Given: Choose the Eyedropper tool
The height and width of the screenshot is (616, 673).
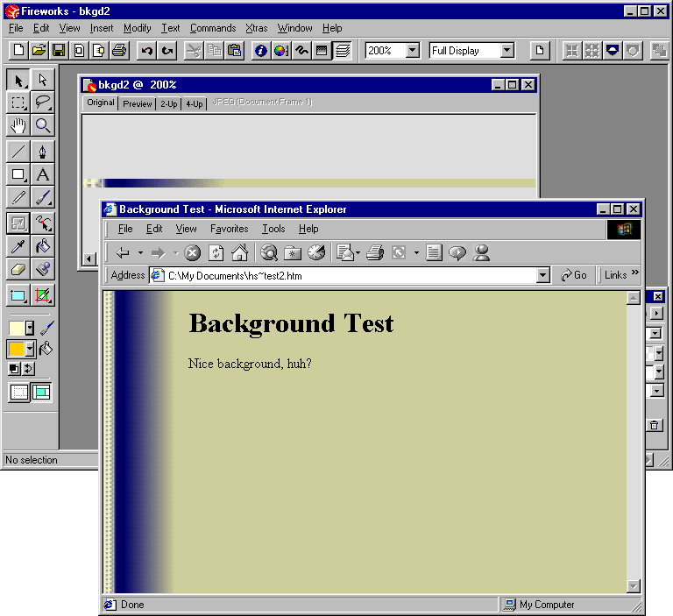Looking at the screenshot, I should point(18,245).
